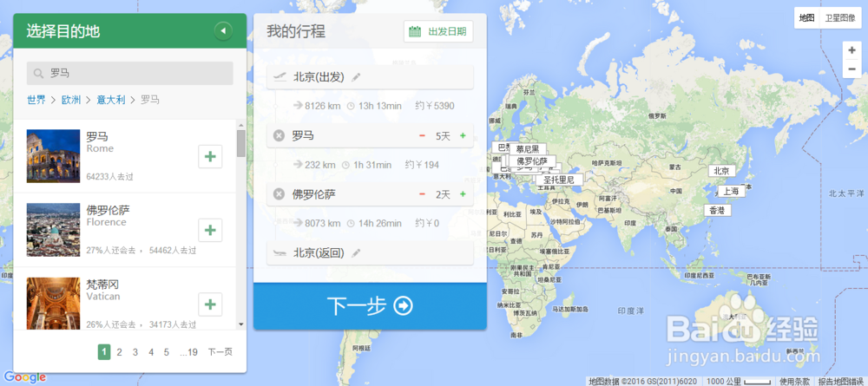Click the 14h 26min duration text
Image resolution: width=868 pixels, height=386 pixels.
click(x=380, y=224)
